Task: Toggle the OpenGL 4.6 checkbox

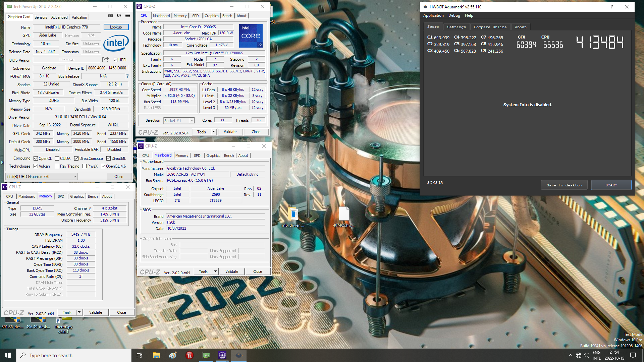Action: click(103, 166)
